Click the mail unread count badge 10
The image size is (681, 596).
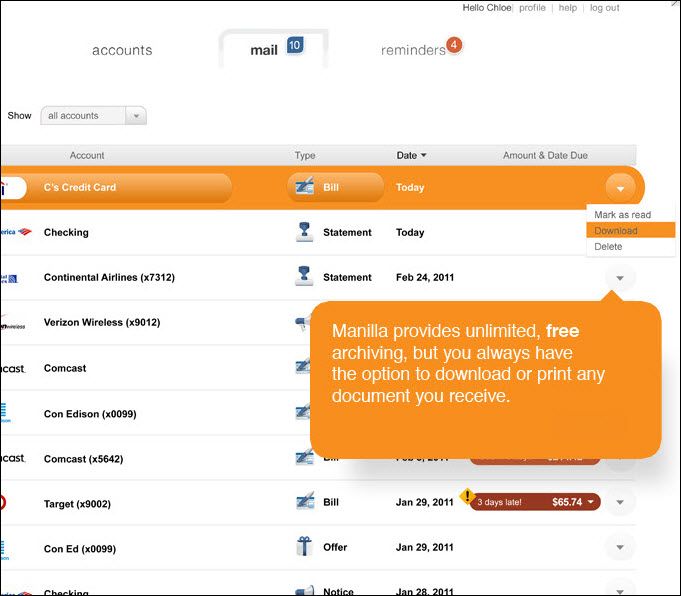[295, 45]
